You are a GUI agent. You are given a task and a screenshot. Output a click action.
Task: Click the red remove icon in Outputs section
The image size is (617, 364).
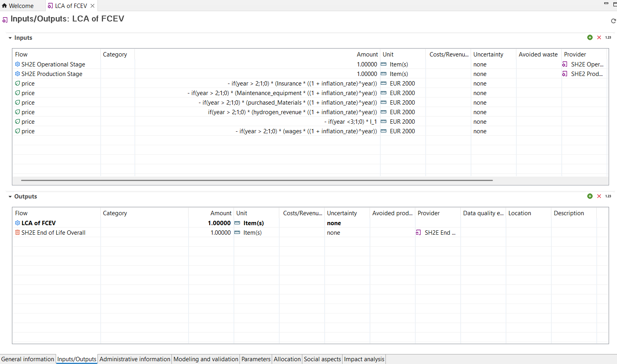599,196
